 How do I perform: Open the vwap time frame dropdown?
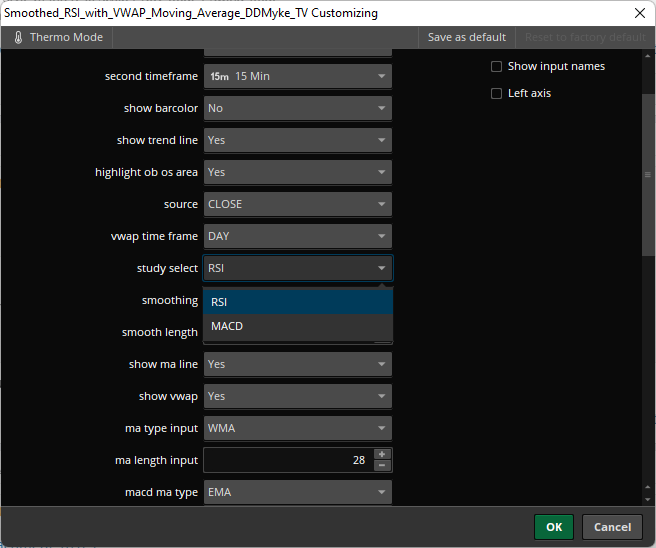tap(297, 236)
